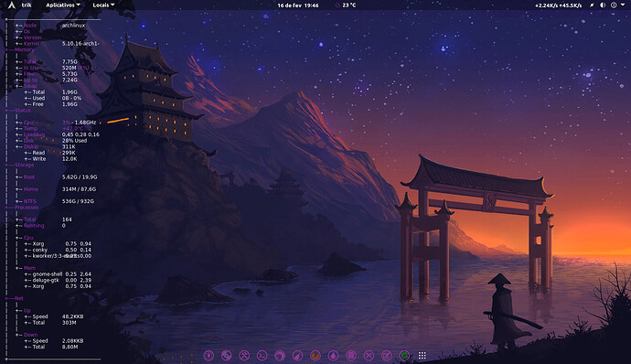This screenshot has width=631, height=364.
Task: Open the file drawer icon in dock
Action: click(x=351, y=355)
